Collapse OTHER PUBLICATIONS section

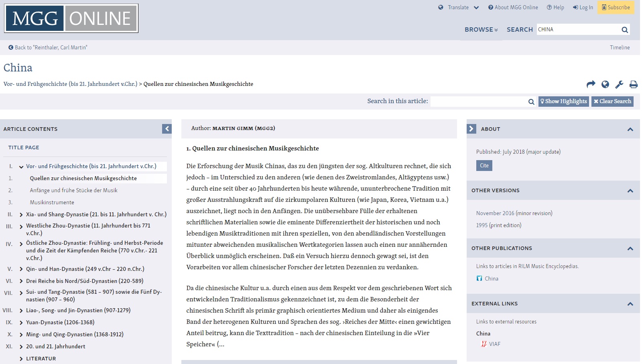click(x=630, y=248)
